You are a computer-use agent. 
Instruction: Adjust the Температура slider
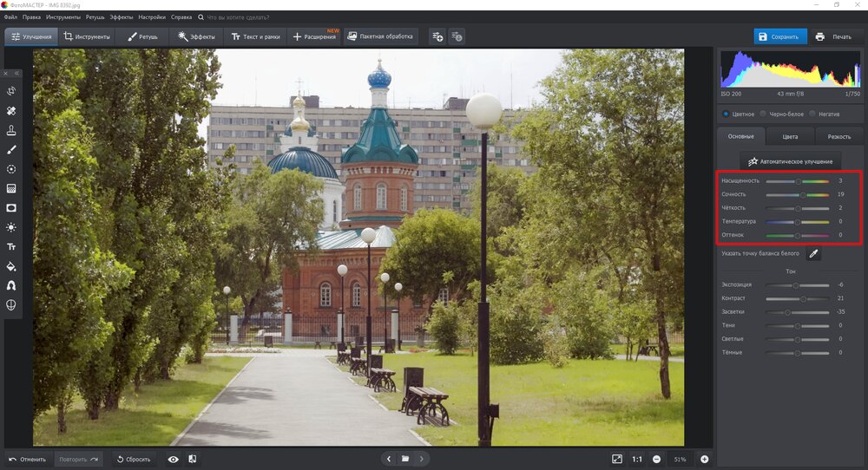[x=797, y=222]
